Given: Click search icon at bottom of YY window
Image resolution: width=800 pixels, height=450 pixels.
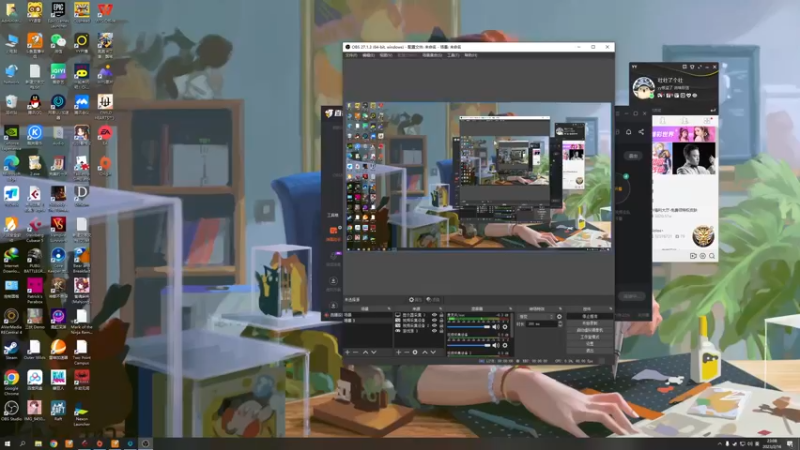Looking at the screenshot, I should coord(712,256).
